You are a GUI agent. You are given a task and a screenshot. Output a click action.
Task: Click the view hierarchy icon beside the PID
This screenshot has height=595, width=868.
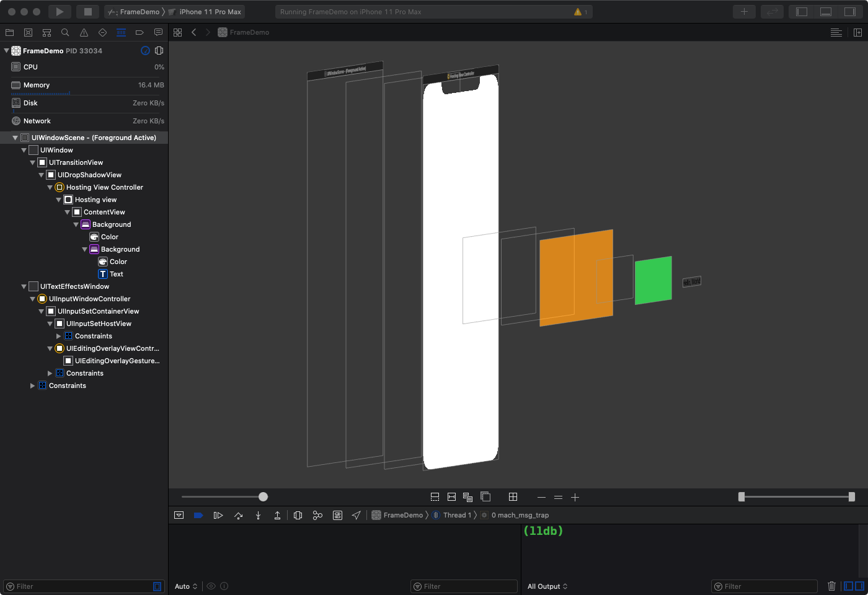pyautogui.click(x=159, y=51)
